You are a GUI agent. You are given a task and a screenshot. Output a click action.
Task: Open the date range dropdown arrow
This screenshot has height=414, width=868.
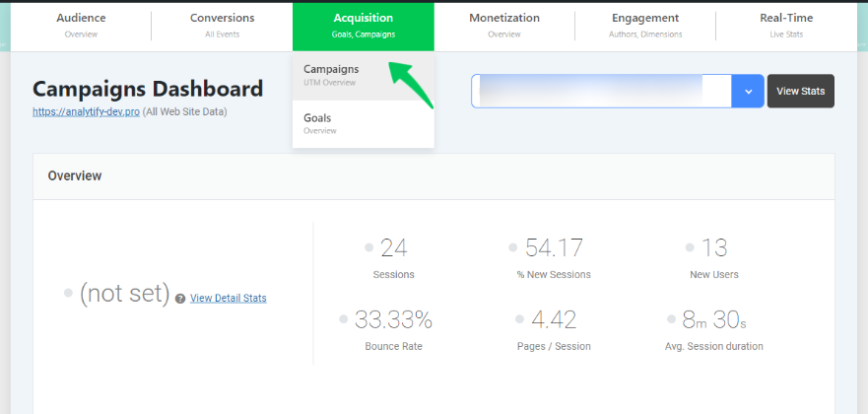tap(748, 92)
